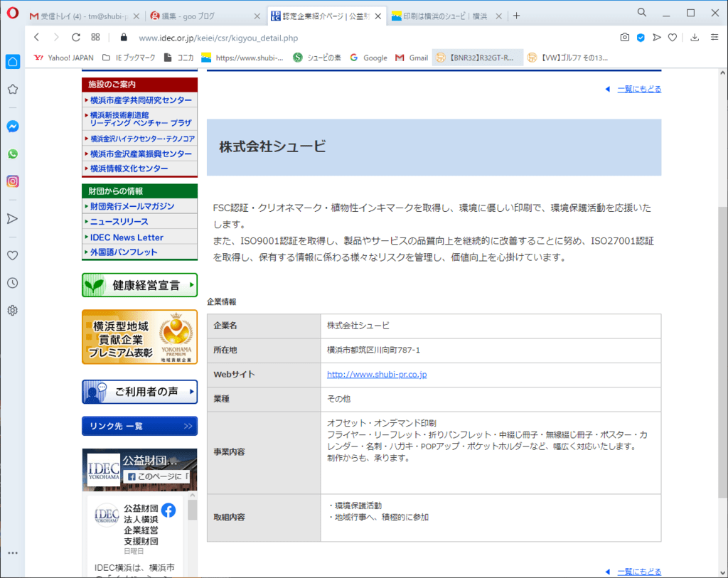Switch to the Gmail 受信トレイ tab
The width and height of the screenshot is (728, 578).
(x=84, y=15)
